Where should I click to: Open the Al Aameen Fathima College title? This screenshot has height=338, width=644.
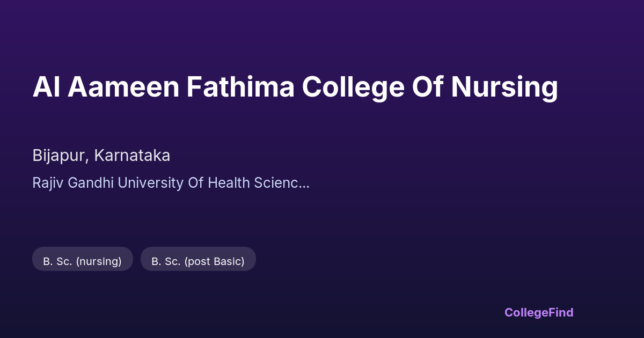pos(295,87)
